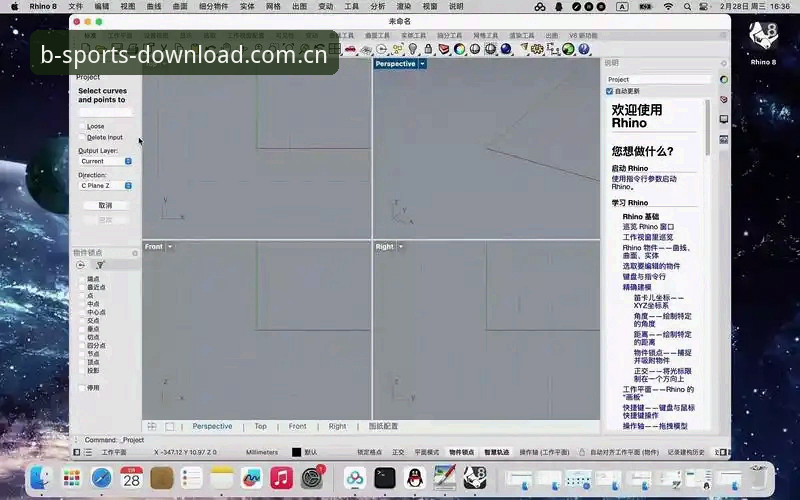Click the red car toolbar icon
This screenshot has height=500, width=800.
350,49
